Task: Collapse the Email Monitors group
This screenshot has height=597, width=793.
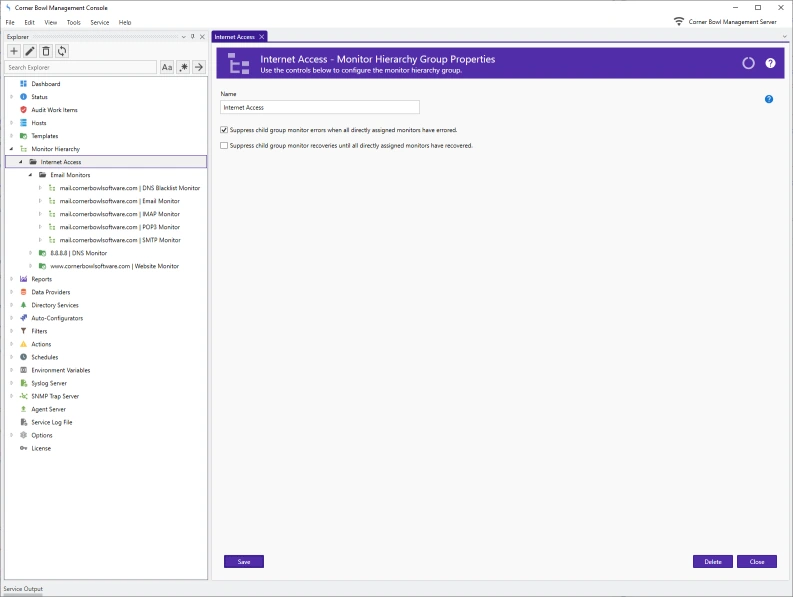Action: coord(31,175)
